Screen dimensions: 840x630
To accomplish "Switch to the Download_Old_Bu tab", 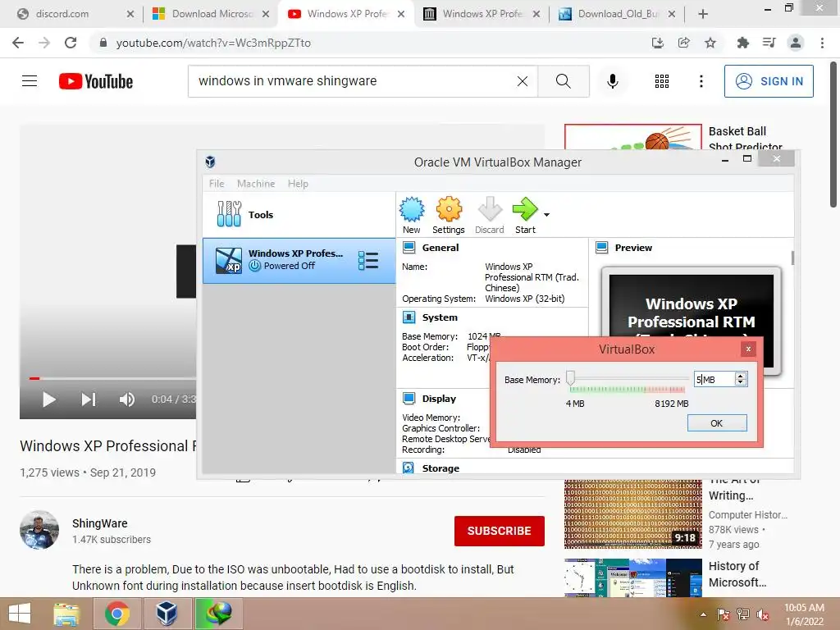I will point(618,14).
